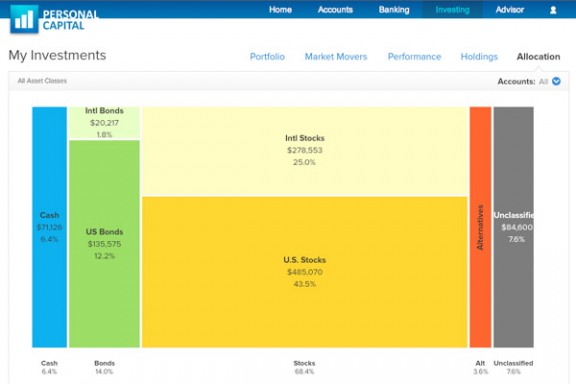This screenshot has height=384, width=576.
Task: Switch to the Performance tab
Action: click(x=414, y=57)
